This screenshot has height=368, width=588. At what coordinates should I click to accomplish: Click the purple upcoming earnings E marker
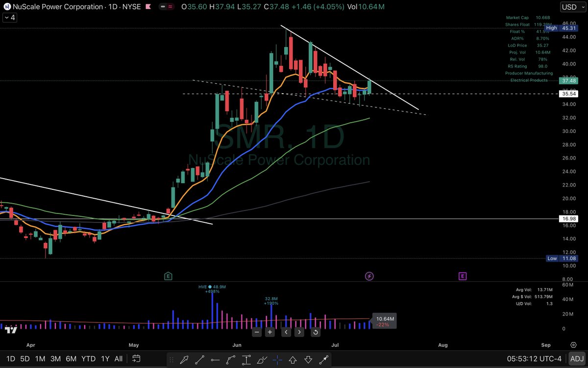pos(462,276)
